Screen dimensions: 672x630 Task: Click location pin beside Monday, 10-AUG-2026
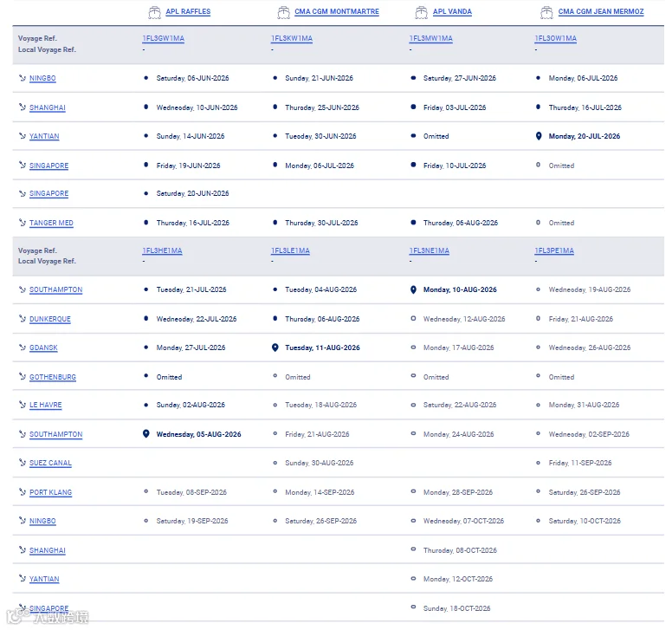413,289
